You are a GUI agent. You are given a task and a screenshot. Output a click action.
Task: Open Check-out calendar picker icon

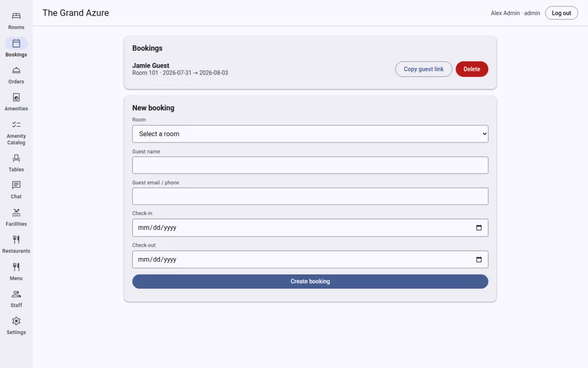(x=479, y=259)
